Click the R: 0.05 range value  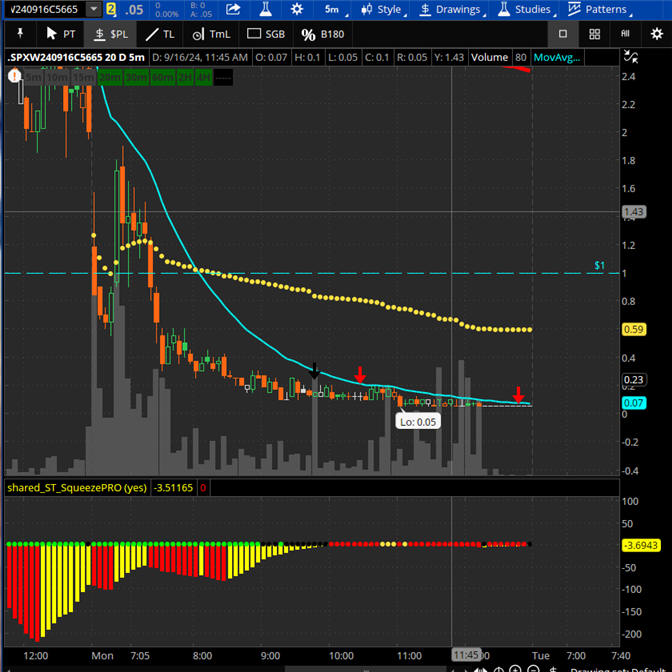[x=412, y=57]
